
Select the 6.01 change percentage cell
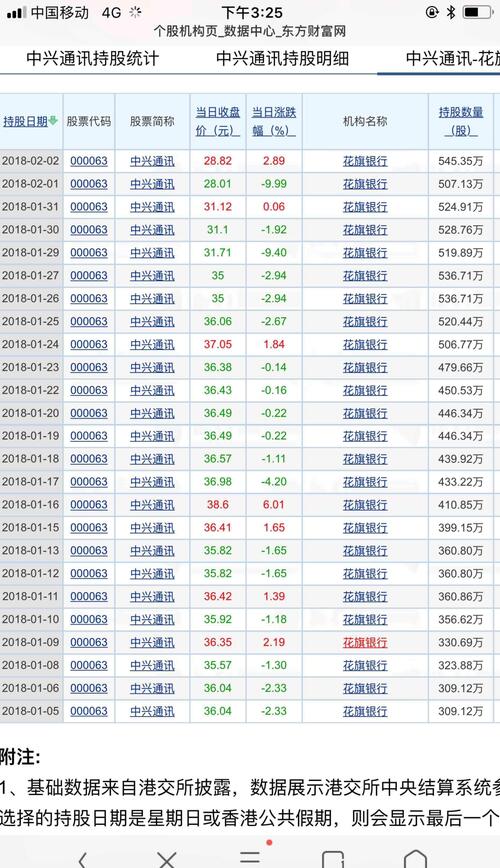(274, 505)
